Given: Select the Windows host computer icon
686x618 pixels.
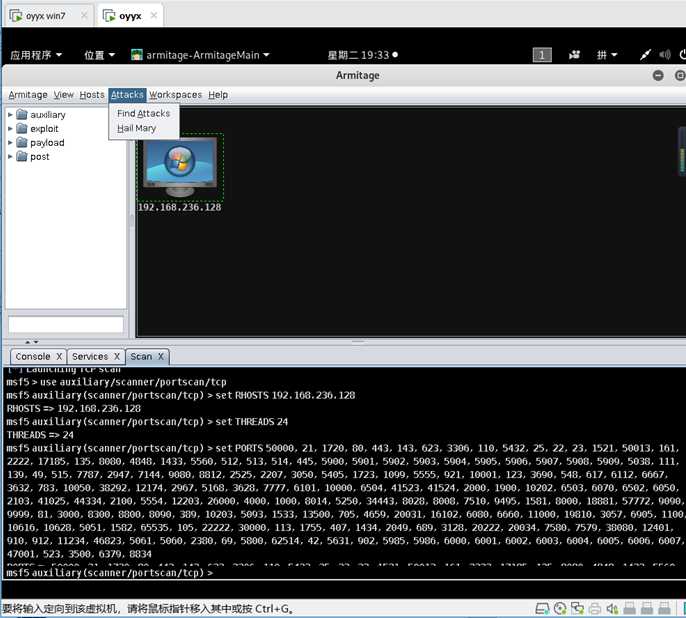Looking at the screenshot, I should pos(180,167).
